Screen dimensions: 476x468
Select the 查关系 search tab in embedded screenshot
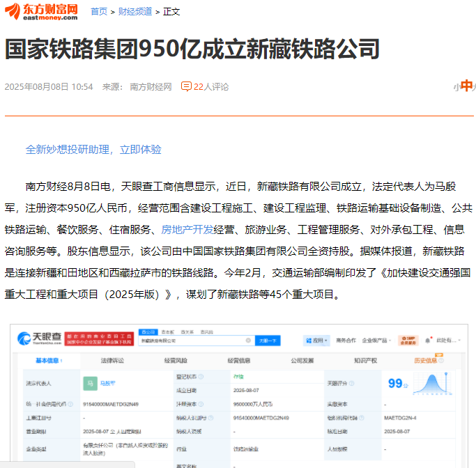click(187, 332)
